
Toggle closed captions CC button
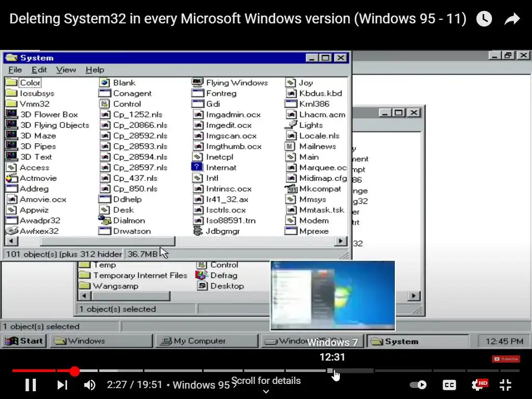pyautogui.click(x=449, y=385)
